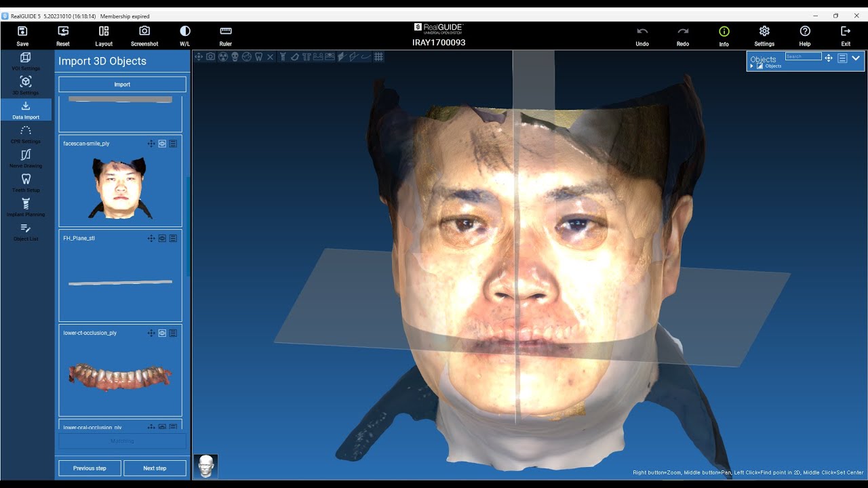Viewport: 868px width, 488px height.
Task: Toggle the twin-pins icon in viewport toolbar
Action: 307,57
